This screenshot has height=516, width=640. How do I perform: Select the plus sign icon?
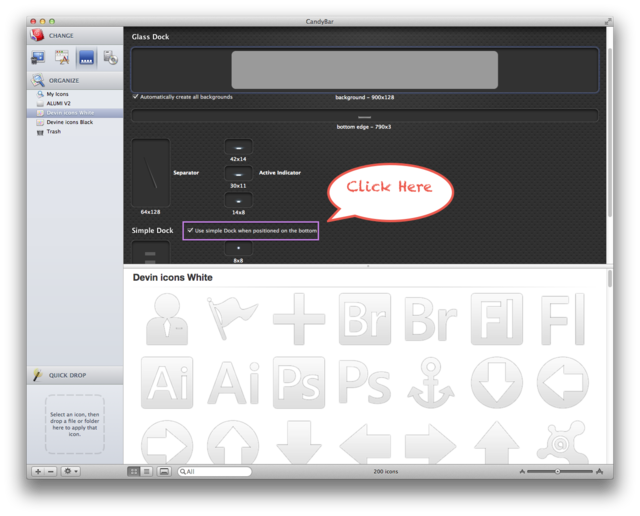click(299, 319)
